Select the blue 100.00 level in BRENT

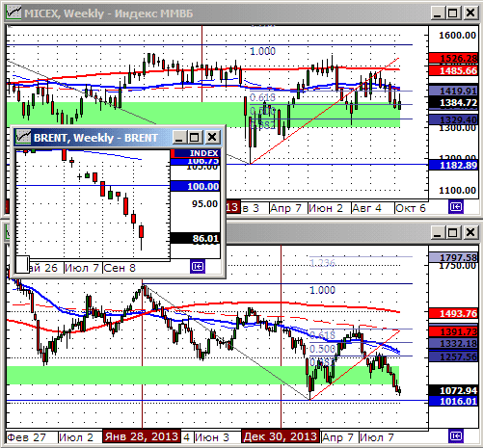pyautogui.click(x=196, y=186)
